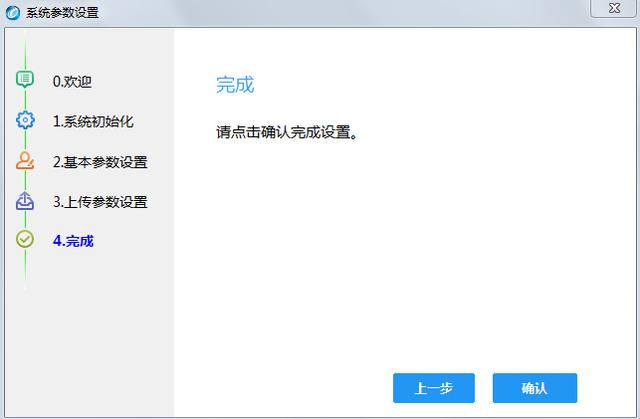Image resolution: width=640 pixels, height=419 pixels.
Task: Click the basic parameters user icon
Action: tap(25, 160)
